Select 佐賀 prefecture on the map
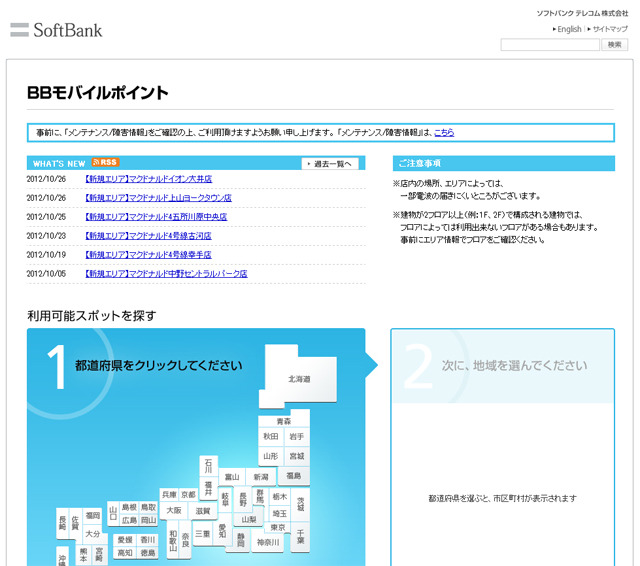 pos(75,523)
